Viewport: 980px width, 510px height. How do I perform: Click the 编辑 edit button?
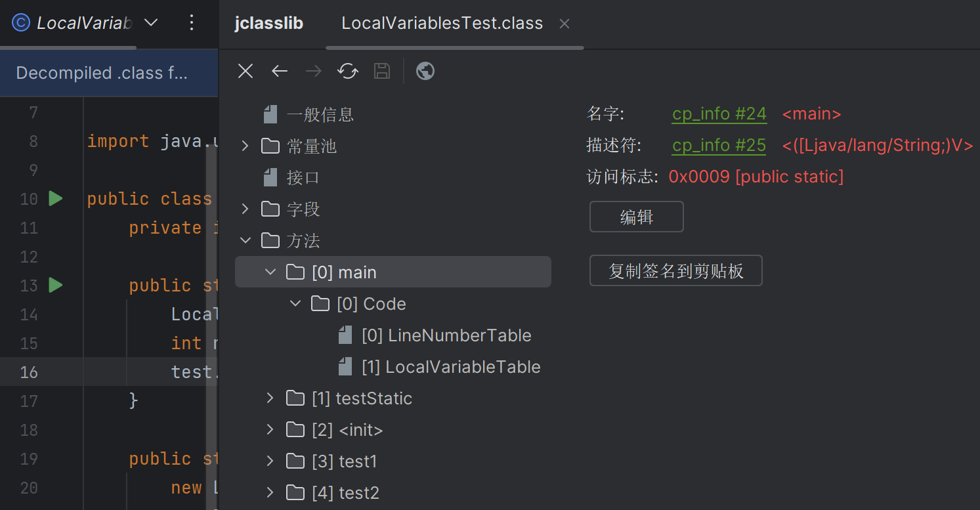point(636,217)
